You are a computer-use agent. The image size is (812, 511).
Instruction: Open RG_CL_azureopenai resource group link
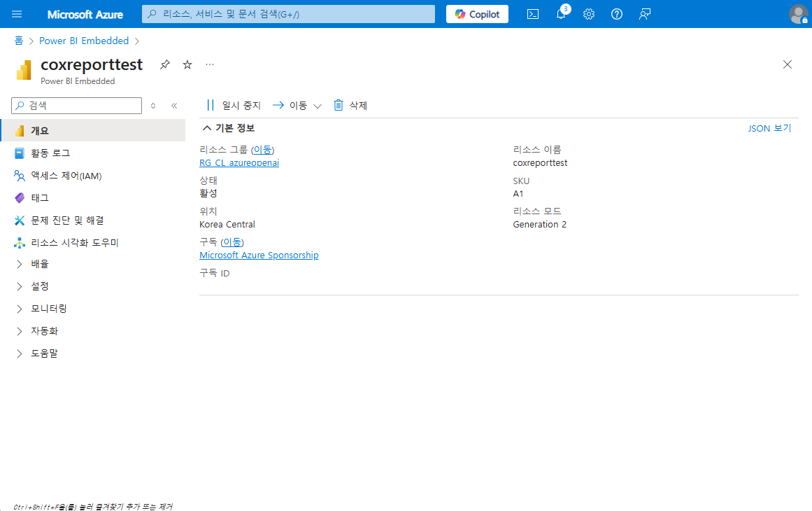pos(239,162)
